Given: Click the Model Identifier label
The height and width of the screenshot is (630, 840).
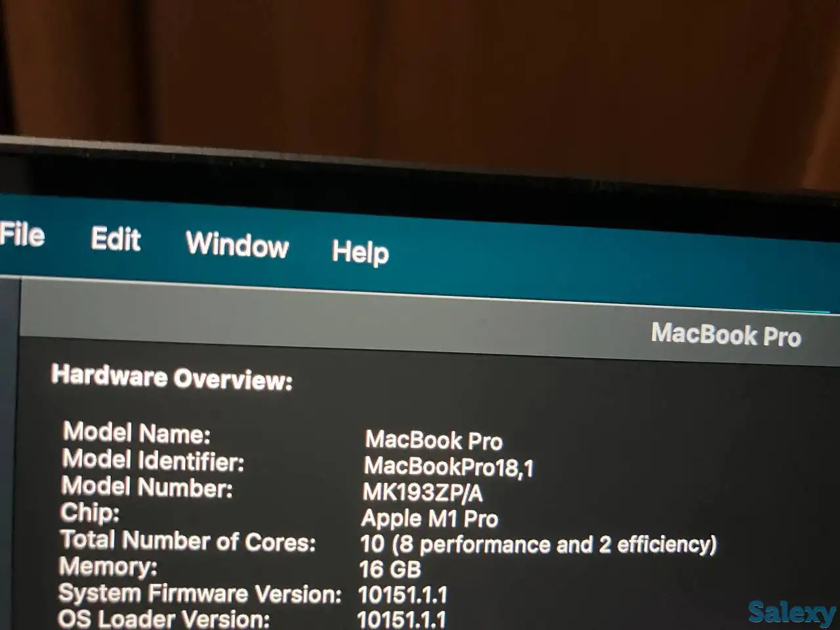Looking at the screenshot, I should (x=154, y=460).
